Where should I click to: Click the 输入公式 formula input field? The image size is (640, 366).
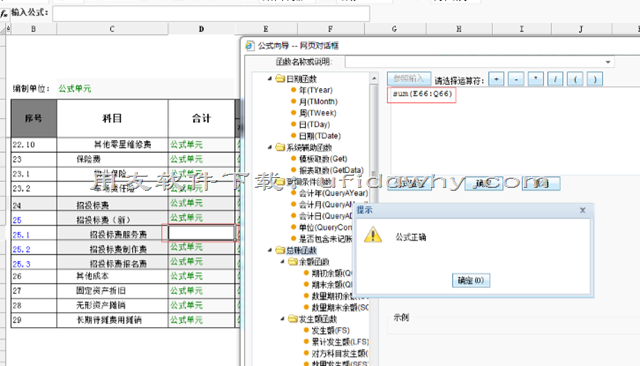point(211,13)
